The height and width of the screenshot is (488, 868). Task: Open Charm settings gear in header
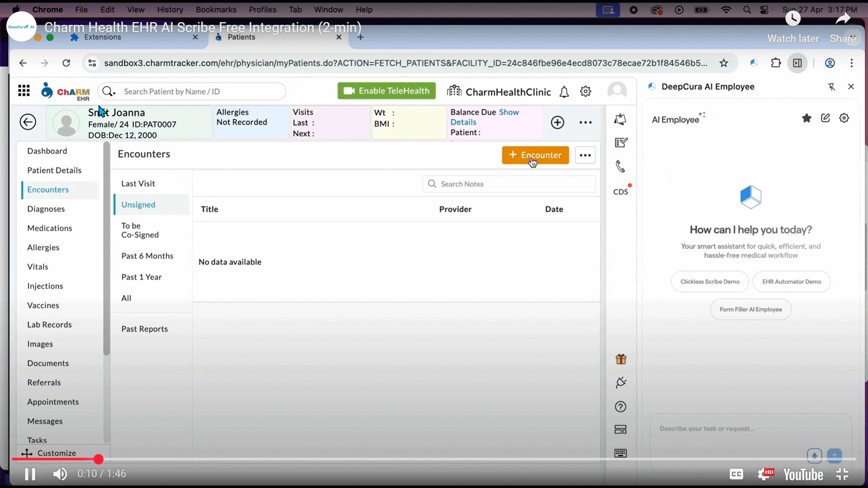[585, 91]
